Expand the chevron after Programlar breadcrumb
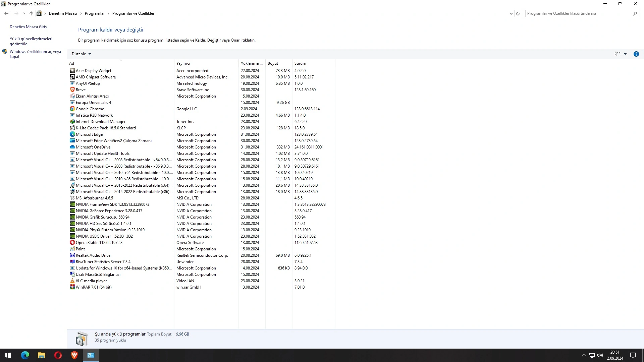The height and width of the screenshot is (362, 644). [x=108, y=13]
